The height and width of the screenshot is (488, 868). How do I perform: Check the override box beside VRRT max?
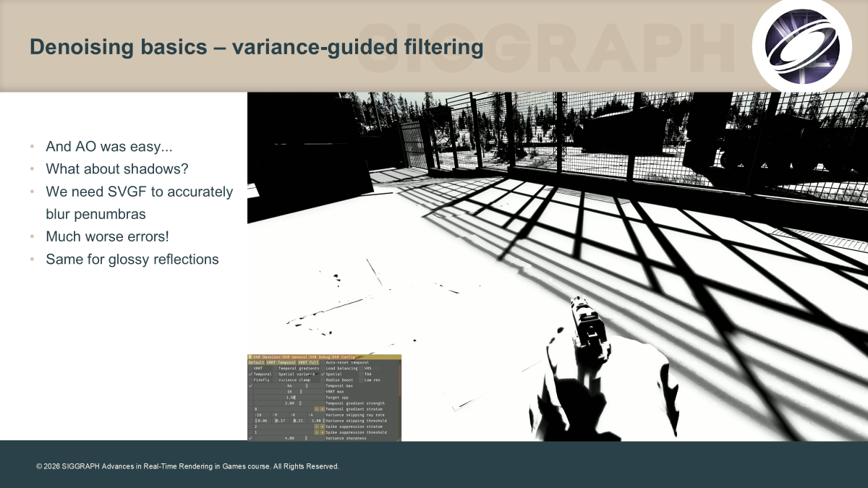[250, 391]
